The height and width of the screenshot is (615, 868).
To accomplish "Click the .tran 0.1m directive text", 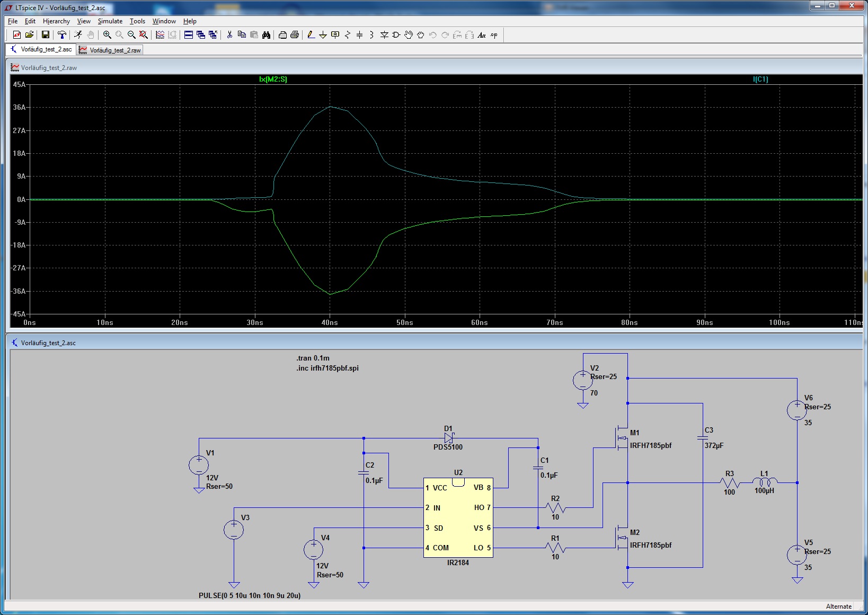I will coord(313,358).
